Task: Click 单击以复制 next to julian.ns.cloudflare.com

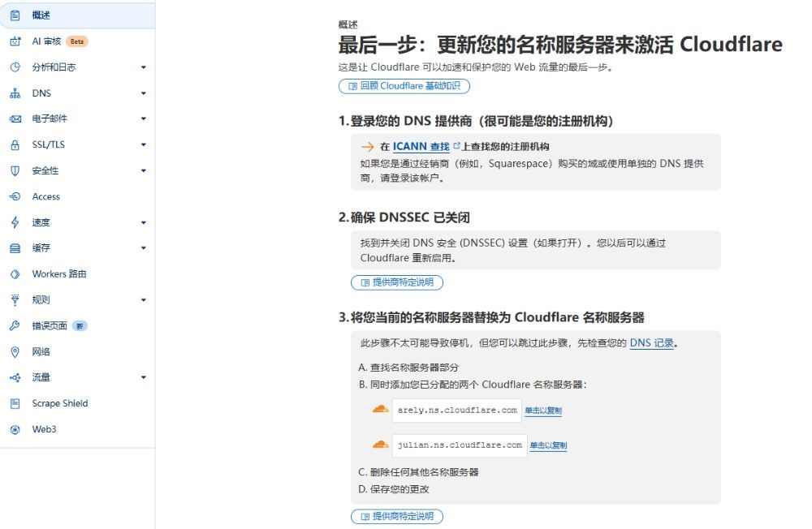Action: pyautogui.click(x=548, y=445)
